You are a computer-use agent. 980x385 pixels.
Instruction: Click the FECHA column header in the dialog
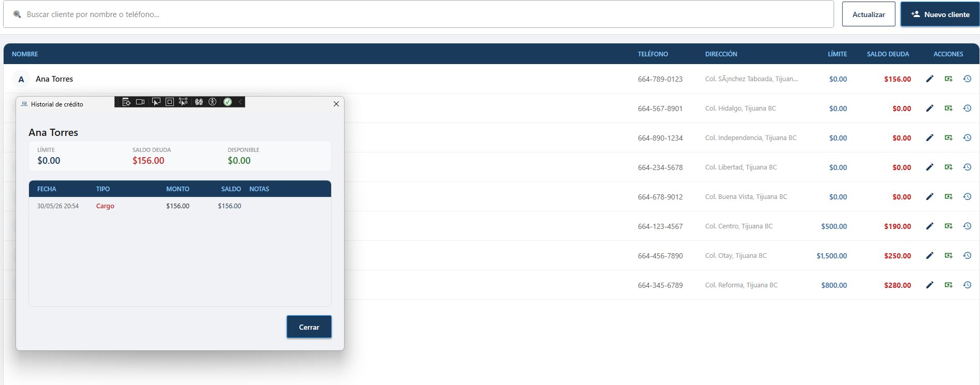(x=47, y=189)
